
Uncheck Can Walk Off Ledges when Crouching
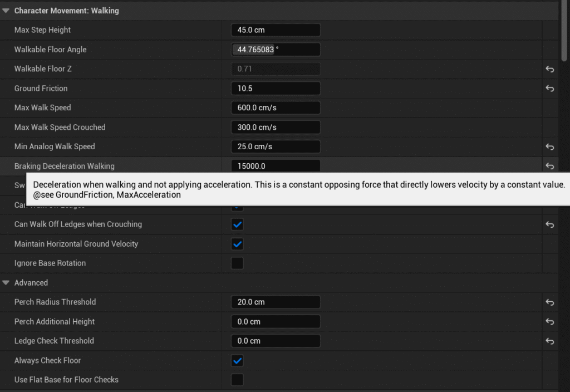(x=237, y=224)
